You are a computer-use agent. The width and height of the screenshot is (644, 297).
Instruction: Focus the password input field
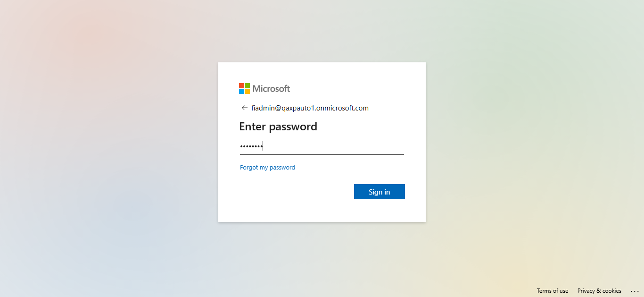pyautogui.click(x=330, y=146)
